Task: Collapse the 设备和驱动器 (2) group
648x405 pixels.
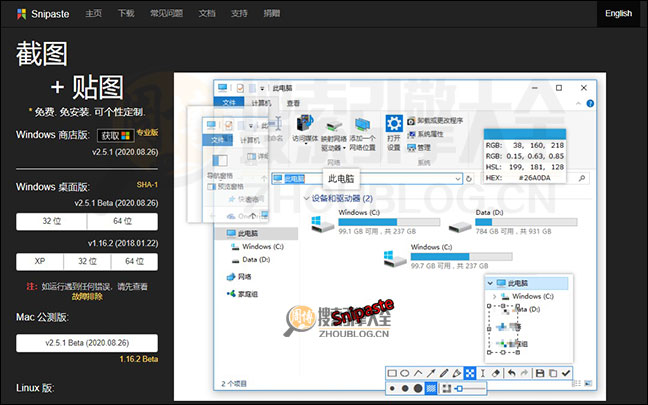Action: 306,198
